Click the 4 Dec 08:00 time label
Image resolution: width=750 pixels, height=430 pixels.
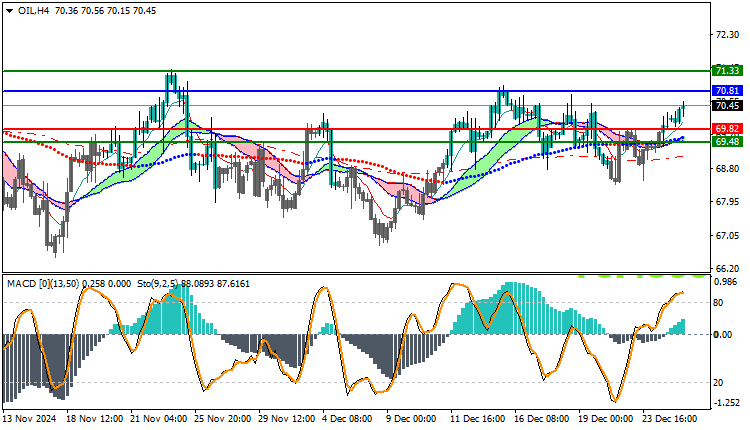pyautogui.click(x=348, y=419)
